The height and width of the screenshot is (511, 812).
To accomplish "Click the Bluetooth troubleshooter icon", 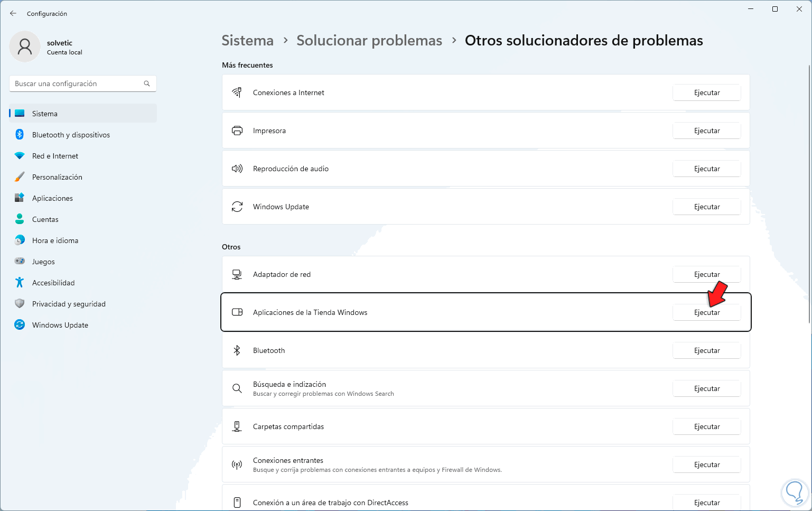I will coord(237,350).
